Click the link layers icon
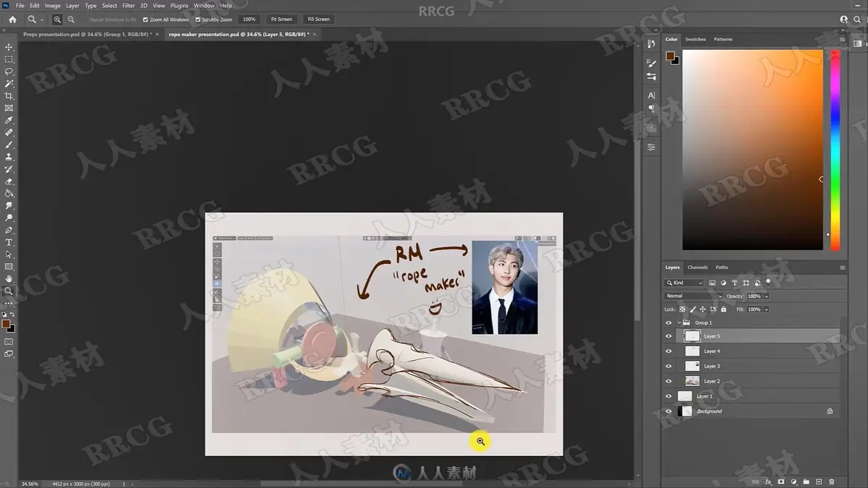 point(756,481)
